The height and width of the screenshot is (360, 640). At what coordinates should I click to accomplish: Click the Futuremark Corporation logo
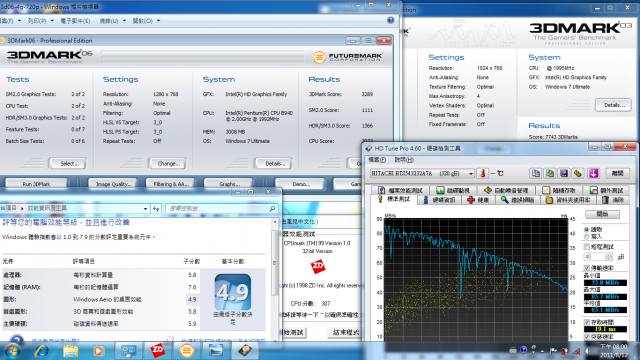348,57
